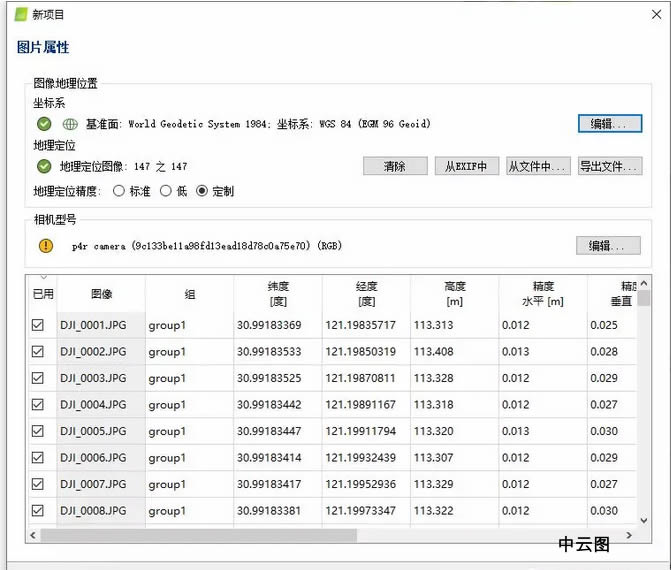Viewport: 671px width, 570px height.
Task: Click altitude value 113.408
Action: coord(433,352)
